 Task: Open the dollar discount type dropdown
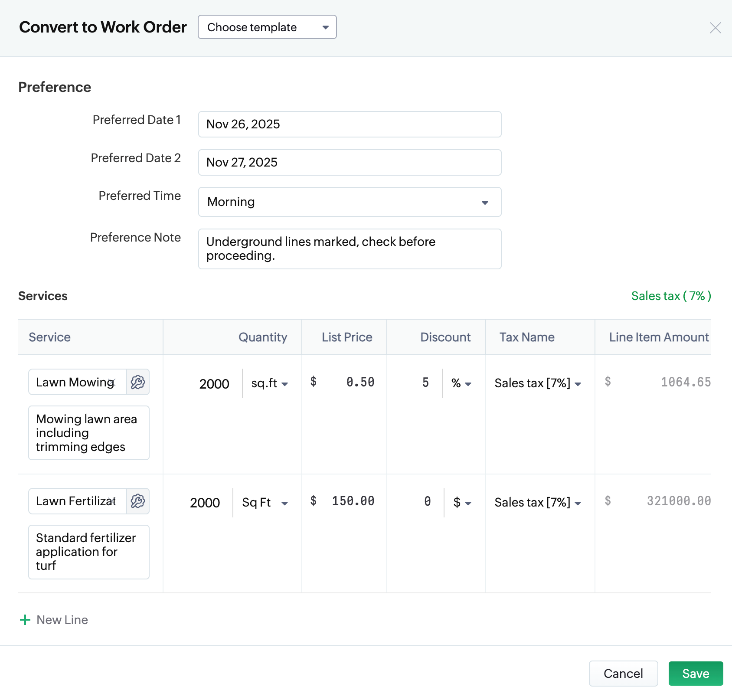tap(462, 503)
